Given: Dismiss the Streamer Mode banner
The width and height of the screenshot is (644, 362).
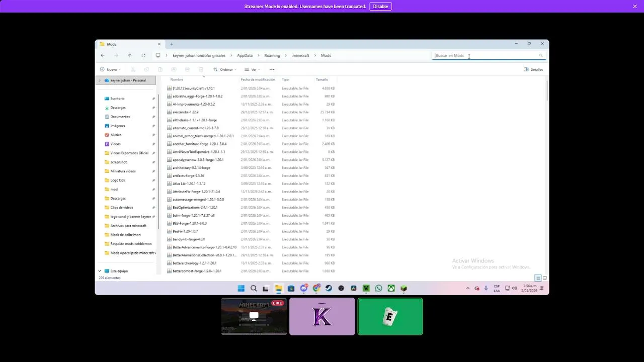Looking at the screenshot, I should point(635,7).
